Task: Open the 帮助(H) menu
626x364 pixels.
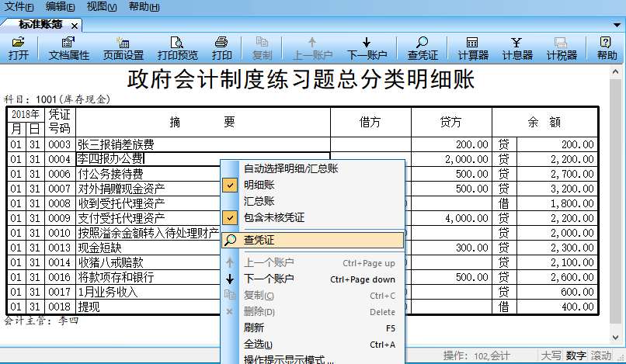Action: [144, 7]
